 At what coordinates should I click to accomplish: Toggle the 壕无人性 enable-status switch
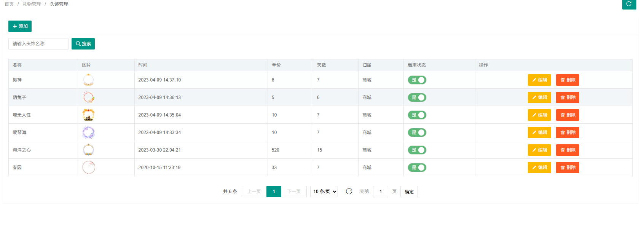click(417, 115)
